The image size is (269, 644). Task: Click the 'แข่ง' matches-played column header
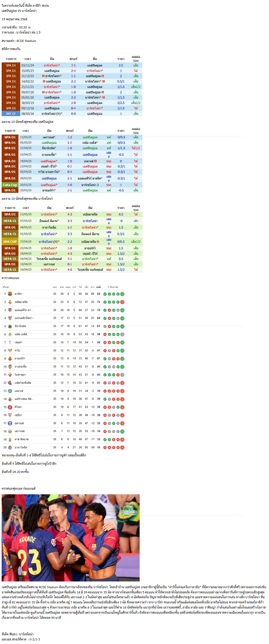(55, 287)
